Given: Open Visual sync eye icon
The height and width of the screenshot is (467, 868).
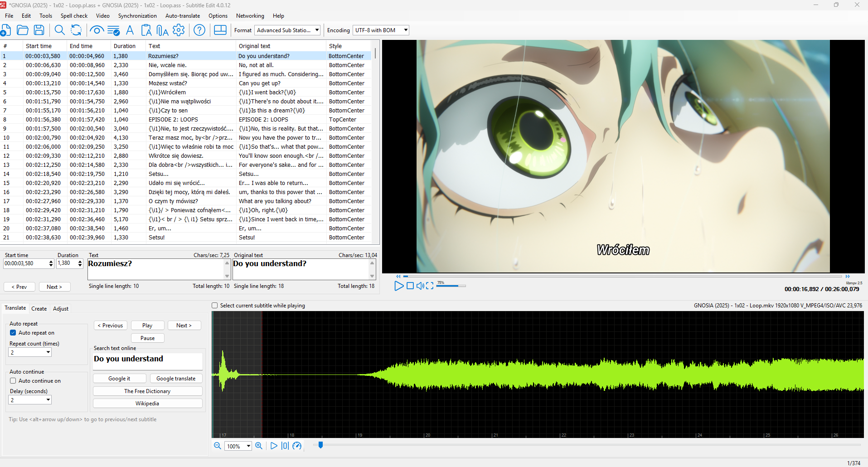Looking at the screenshot, I should 96,30.
